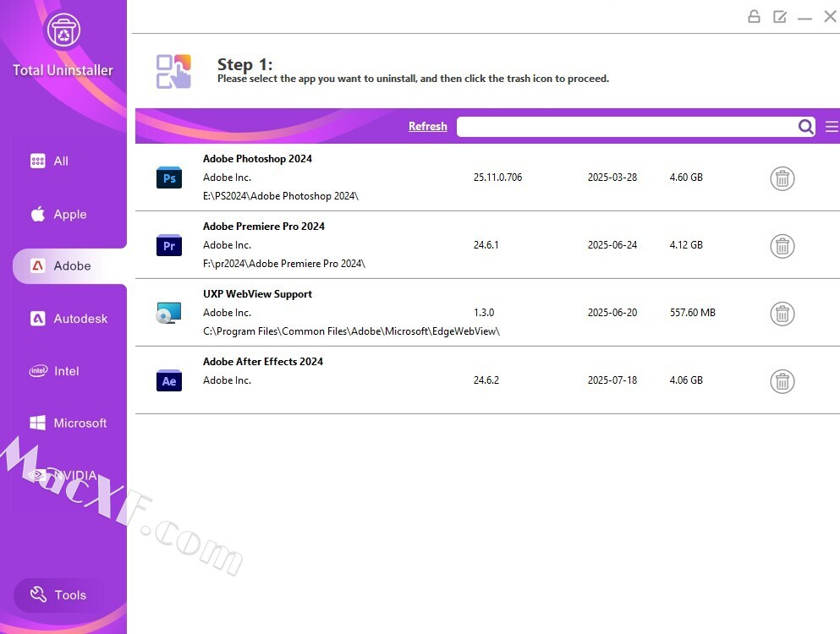This screenshot has height=634, width=840.
Task: Click the trash icon for Adobe After Effects 2024
Action: pos(782,381)
